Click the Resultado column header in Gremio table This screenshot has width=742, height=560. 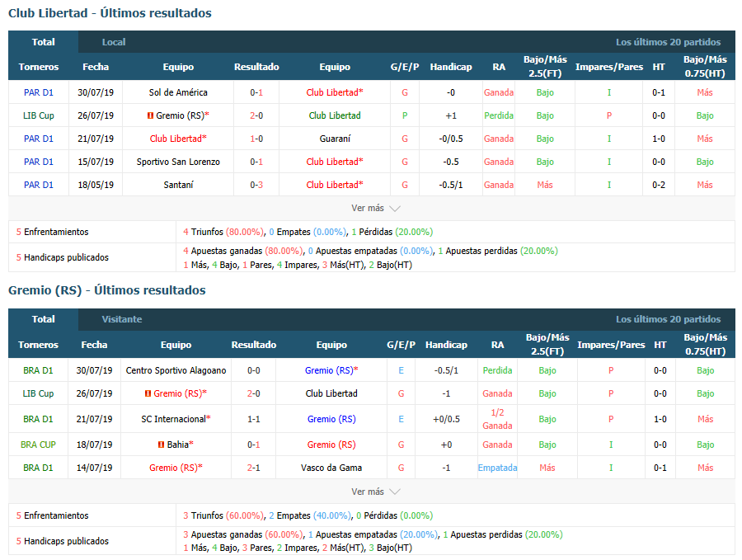254,345
